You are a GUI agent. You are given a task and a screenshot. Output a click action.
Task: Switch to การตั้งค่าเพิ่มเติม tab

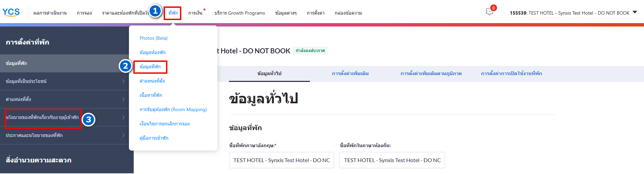click(350, 73)
